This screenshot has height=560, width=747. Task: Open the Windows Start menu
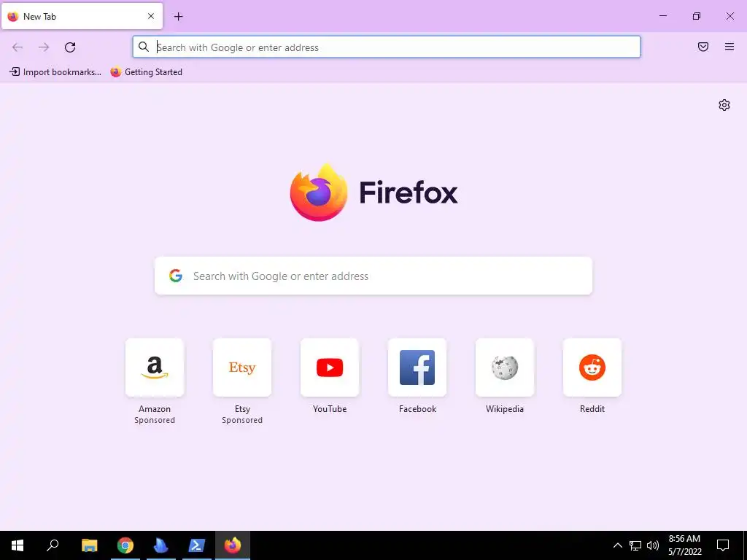[x=18, y=545]
